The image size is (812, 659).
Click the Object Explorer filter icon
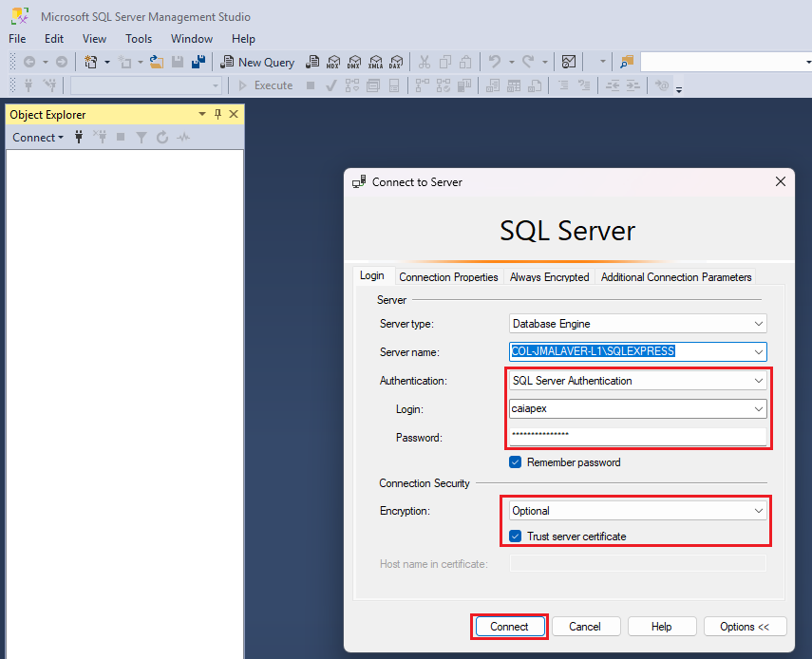(x=141, y=137)
